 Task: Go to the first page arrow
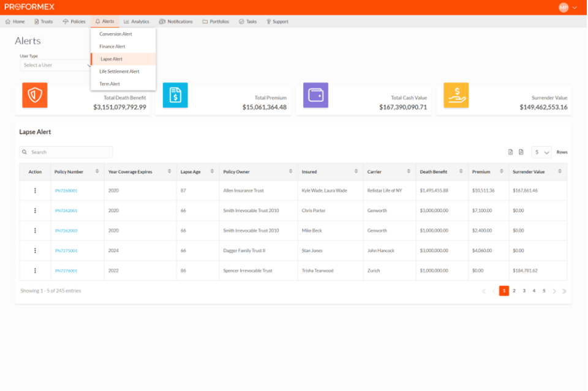click(484, 291)
